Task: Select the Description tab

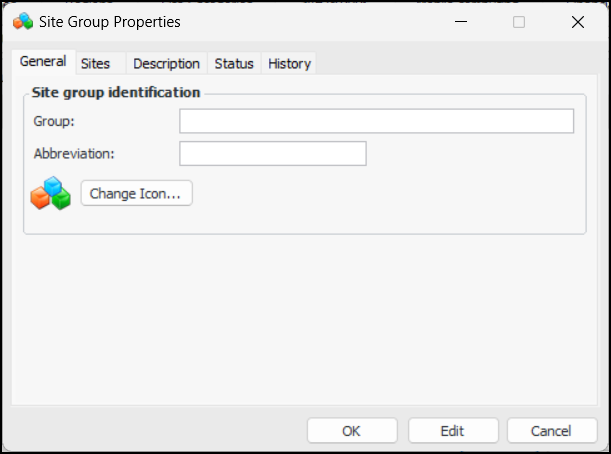Action: tap(166, 63)
